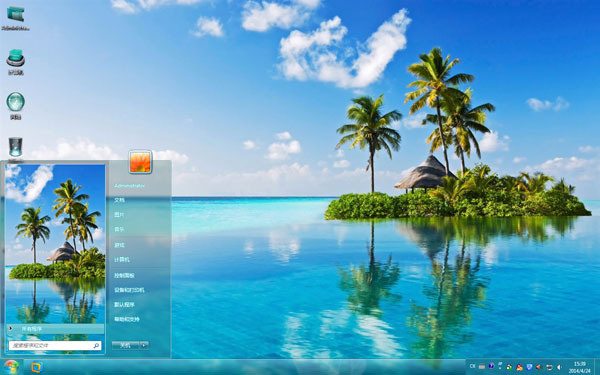Open Administrator user folder link
600x375 pixels.
[130, 186]
